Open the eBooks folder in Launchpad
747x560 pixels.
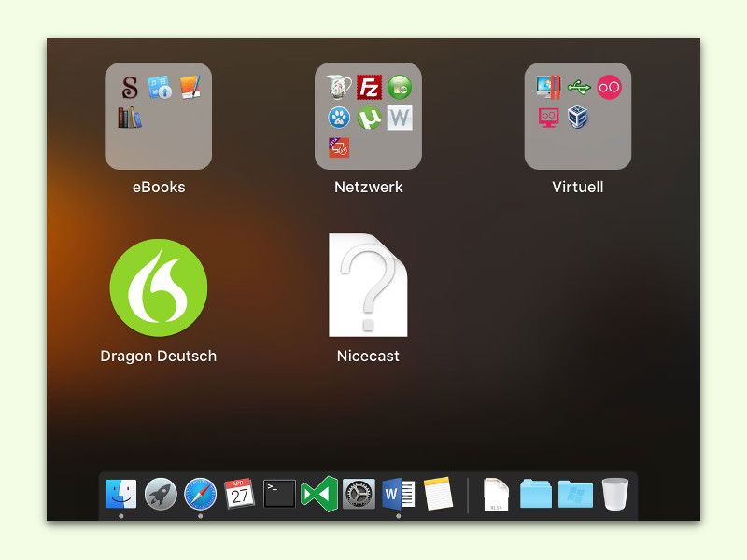click(158, 116)
